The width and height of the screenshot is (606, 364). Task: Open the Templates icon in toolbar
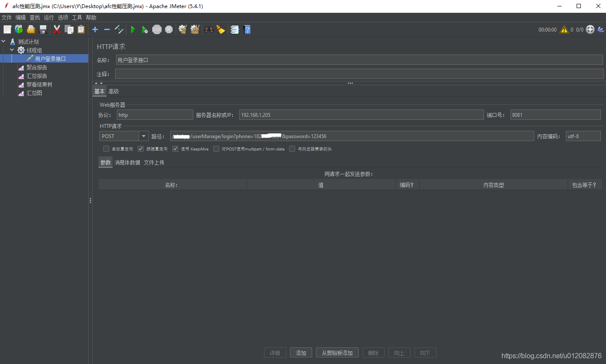point(19,29)
